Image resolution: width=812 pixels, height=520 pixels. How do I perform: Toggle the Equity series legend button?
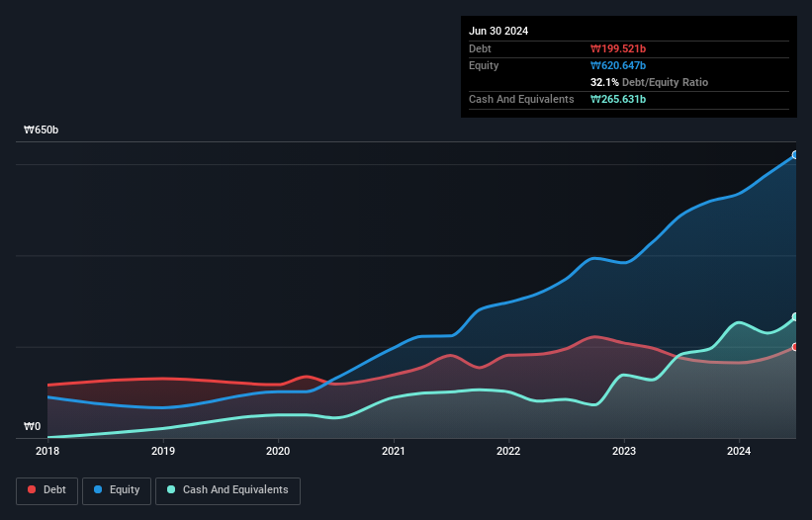click(x=117, y=490)
